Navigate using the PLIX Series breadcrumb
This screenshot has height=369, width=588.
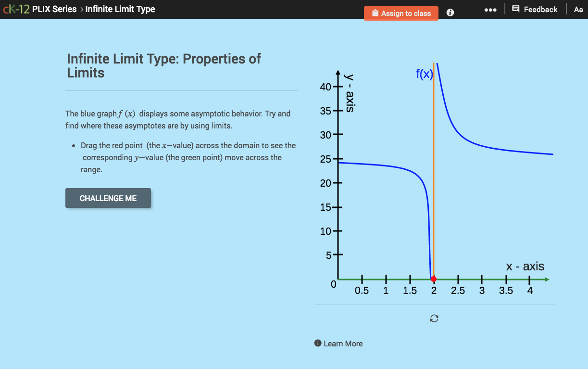(54, 9)
